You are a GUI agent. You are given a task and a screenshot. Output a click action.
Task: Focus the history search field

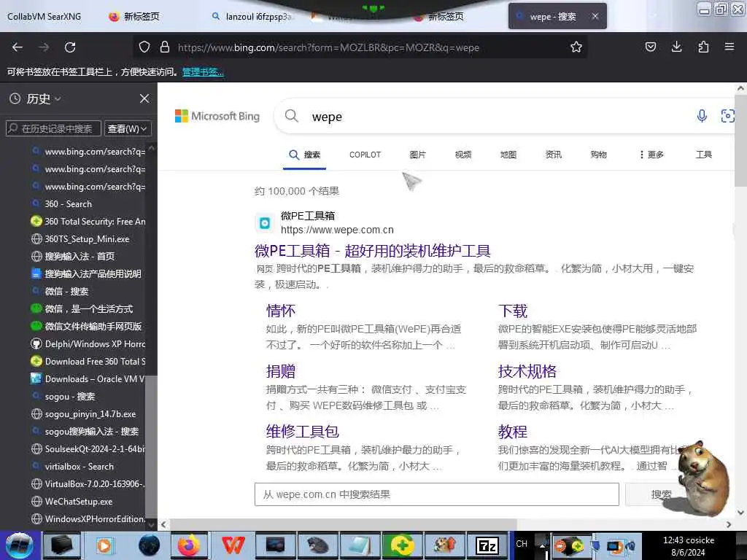pyautogui.click(x=53, y=128)
